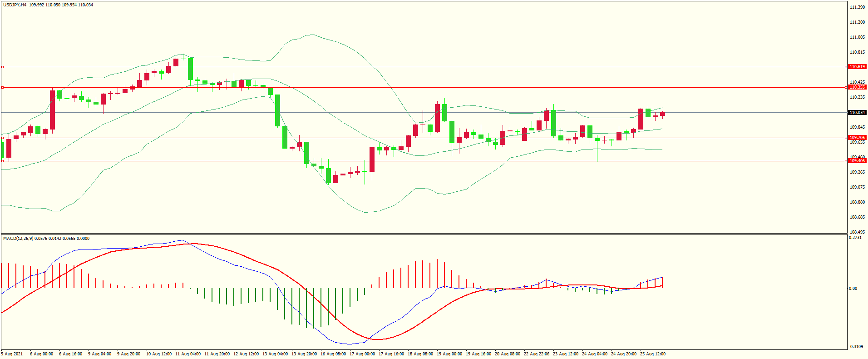Select the red 110.355 price level label
The height and width of the screenshot is (359, 868).
click(857, 87)
